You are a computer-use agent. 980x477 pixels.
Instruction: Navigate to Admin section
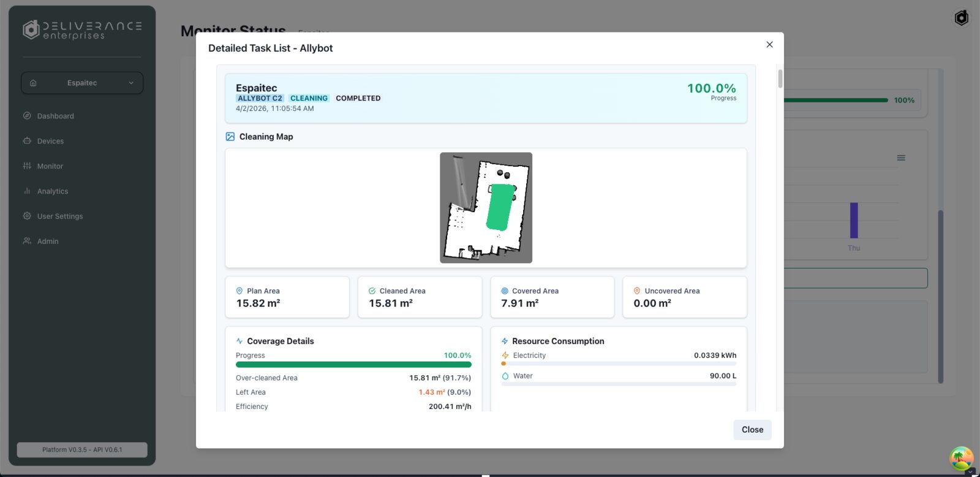pos(48,242)
